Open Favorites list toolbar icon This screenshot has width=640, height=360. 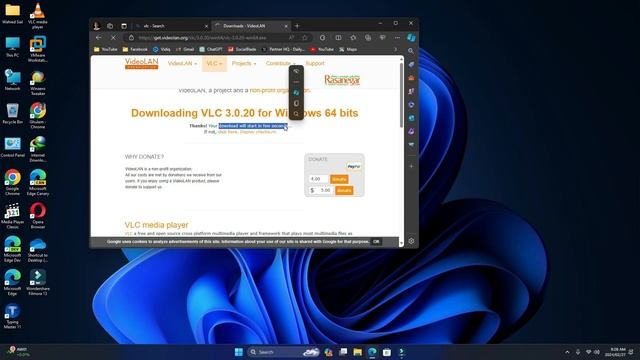353,38
